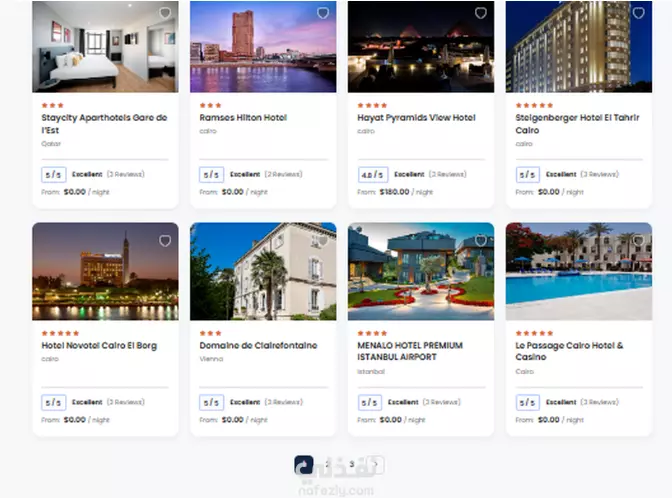
Task: Open Steigenberger Hotel El Tahrir Cairo title
Action: 577,124
